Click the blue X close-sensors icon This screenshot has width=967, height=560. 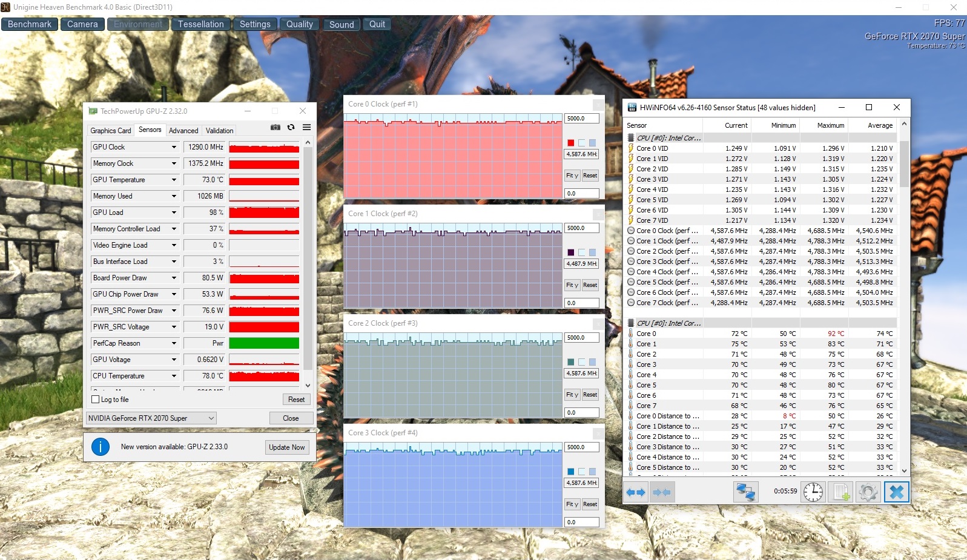(x=897, y=492)
